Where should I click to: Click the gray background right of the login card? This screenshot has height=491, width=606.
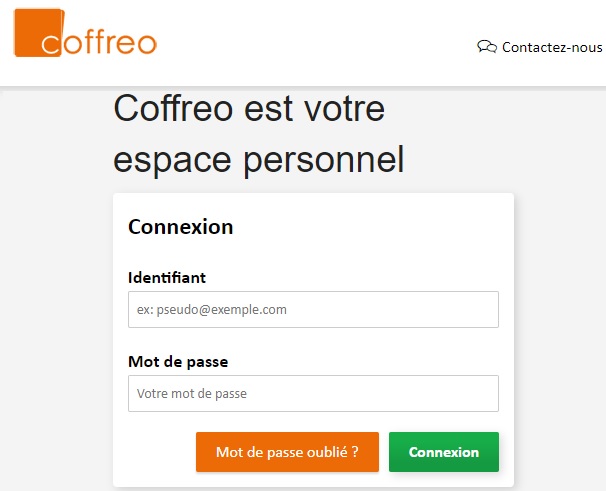[x=560, y=330]
